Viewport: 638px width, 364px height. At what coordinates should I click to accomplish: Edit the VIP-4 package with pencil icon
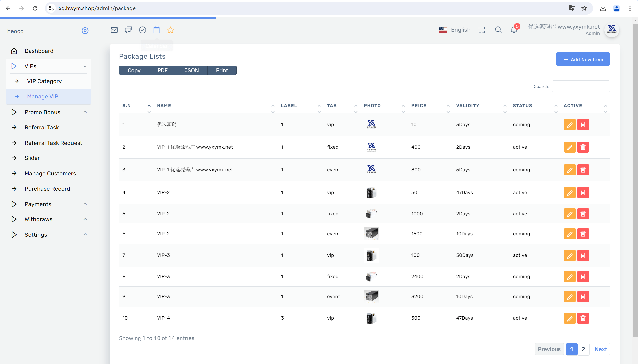click(x=570, y=318)
